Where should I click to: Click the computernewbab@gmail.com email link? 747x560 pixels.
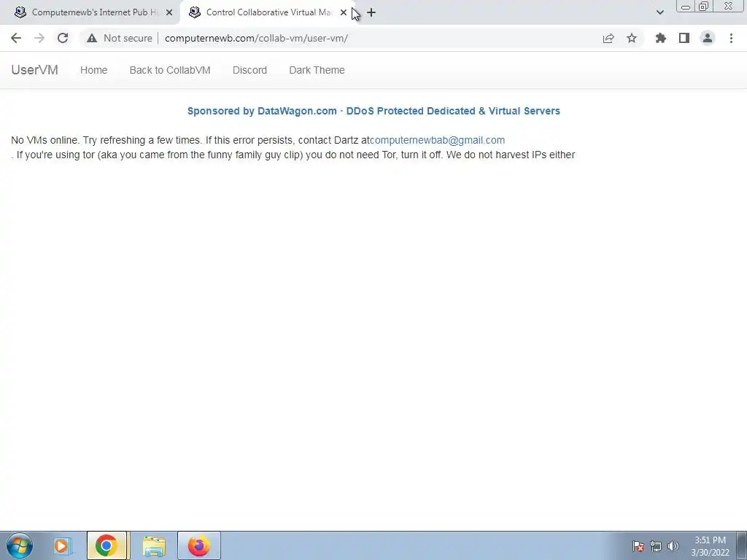pyautogui.click(x=438, y=141)
